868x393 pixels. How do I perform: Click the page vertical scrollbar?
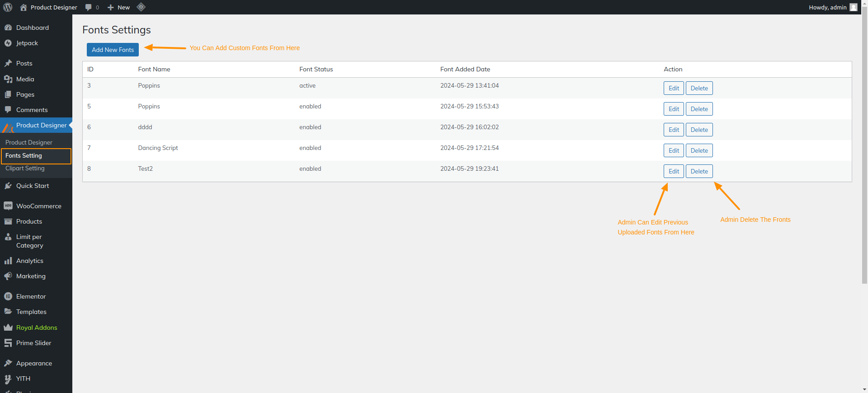(864, 145)
